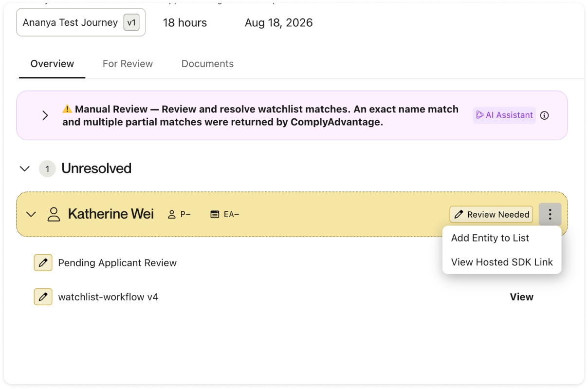Screen dimensions: 588x389
Task: Click the person icon next to Katherine Wei
Action: [x=54, y=214]
